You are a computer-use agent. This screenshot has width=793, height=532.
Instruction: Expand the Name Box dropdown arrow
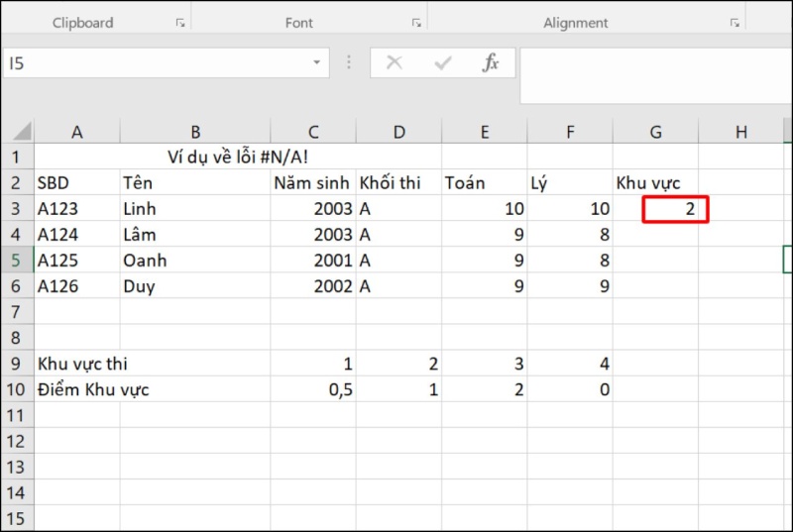[x=317, y=63]
